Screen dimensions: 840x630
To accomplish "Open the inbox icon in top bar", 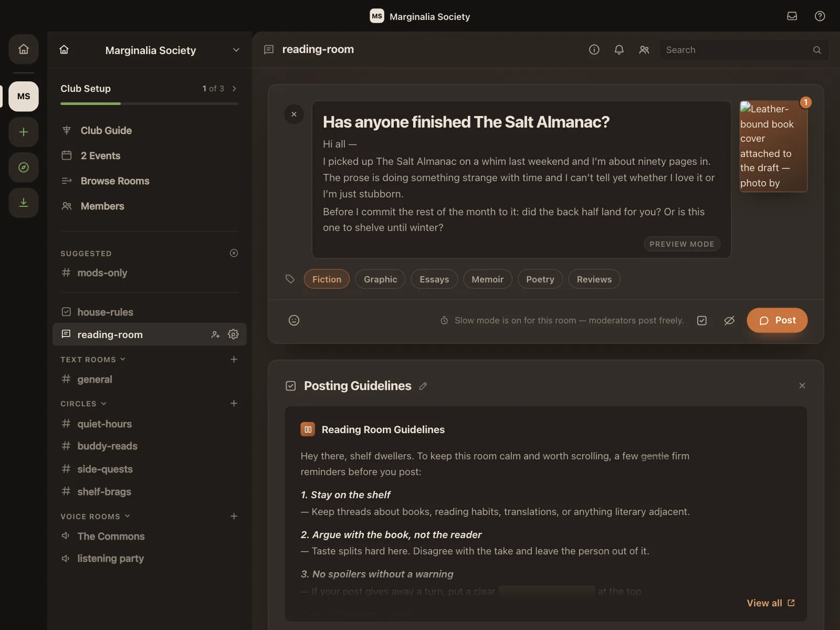I will [792, 16].
